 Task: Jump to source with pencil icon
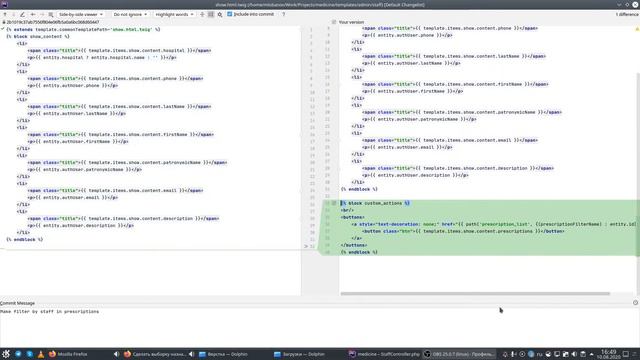click(22, 14)
